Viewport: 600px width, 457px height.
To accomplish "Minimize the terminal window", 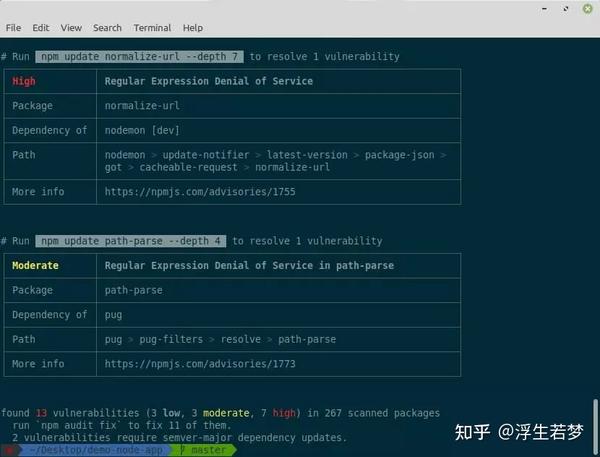I will click(x=545, y=9).
